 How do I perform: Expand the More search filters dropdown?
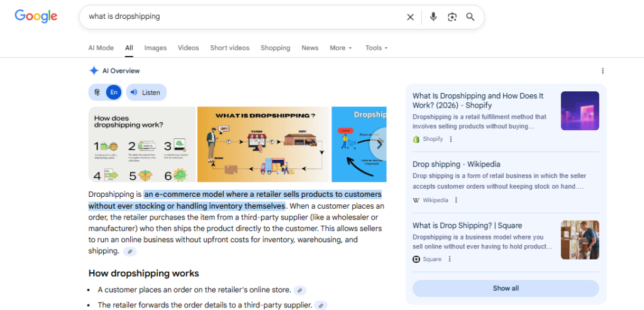pos(340,48)
